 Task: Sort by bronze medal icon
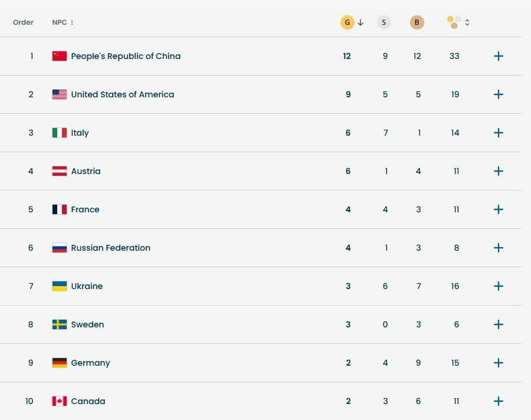[x=417, y=22]
